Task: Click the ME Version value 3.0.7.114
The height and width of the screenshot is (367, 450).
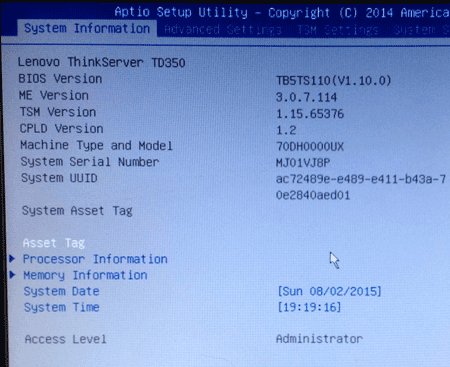Action: (306, 97)
